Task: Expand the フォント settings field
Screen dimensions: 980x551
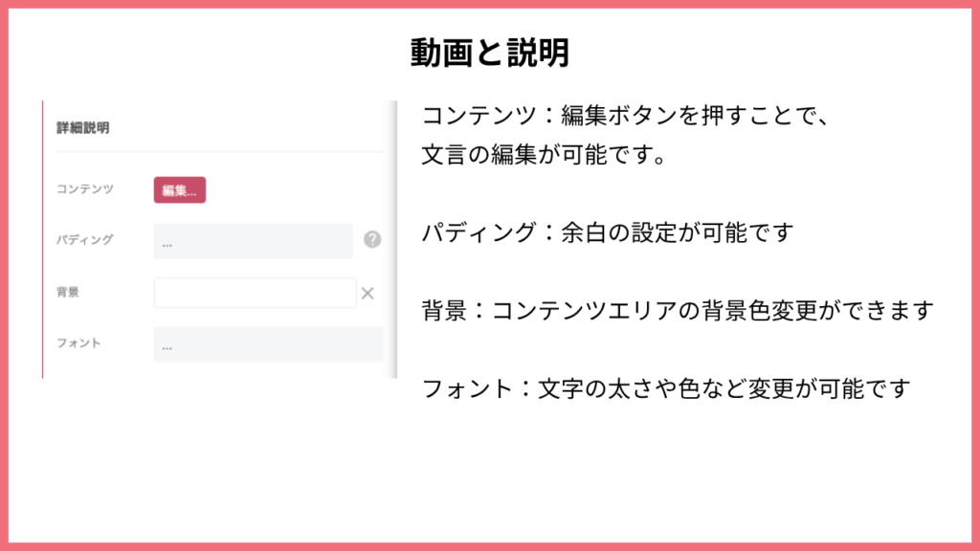Action: (x=269, y=344)
